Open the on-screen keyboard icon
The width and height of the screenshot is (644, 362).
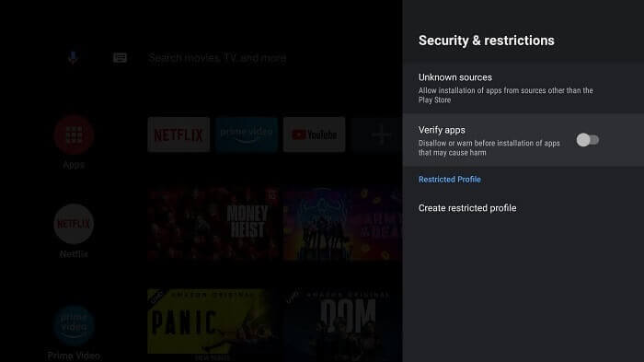tap(120, 58)
